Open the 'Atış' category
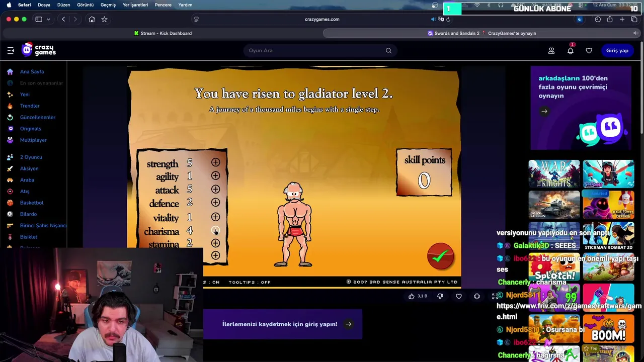The height and width of the screenshot is (362, 644). coord(25,191)
